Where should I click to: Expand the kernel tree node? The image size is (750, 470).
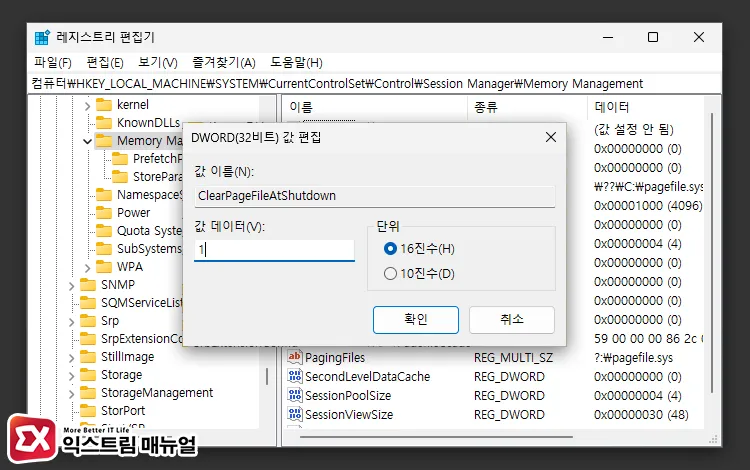tap(87, 106)
